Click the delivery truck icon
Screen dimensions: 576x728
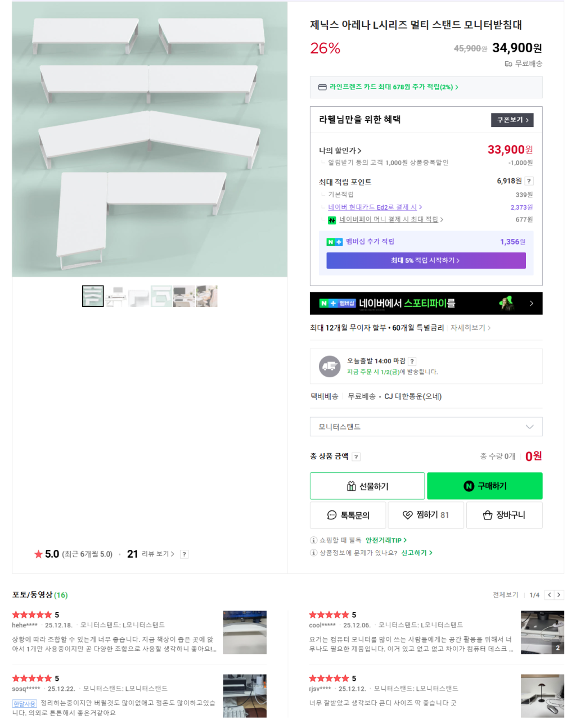tap(330, 367)
